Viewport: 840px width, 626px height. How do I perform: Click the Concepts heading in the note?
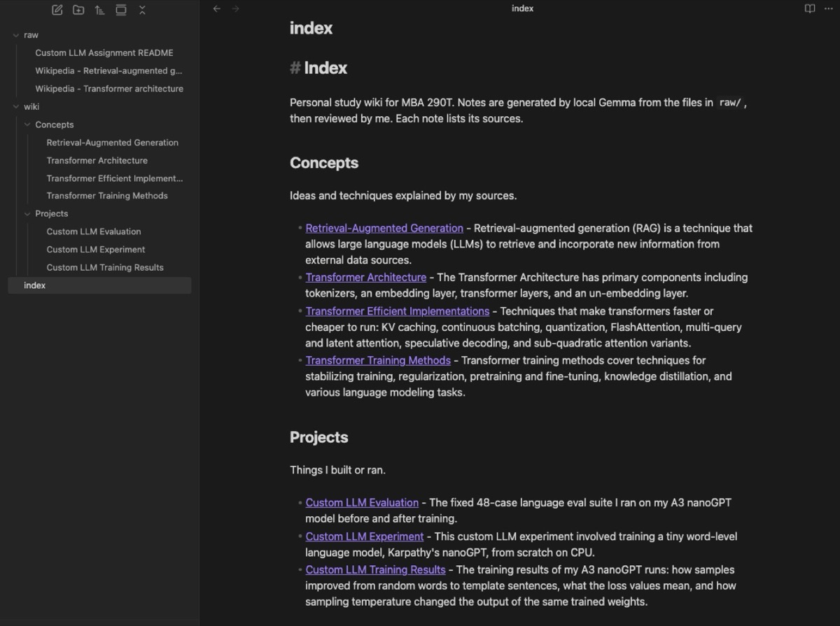coord(324,163)
